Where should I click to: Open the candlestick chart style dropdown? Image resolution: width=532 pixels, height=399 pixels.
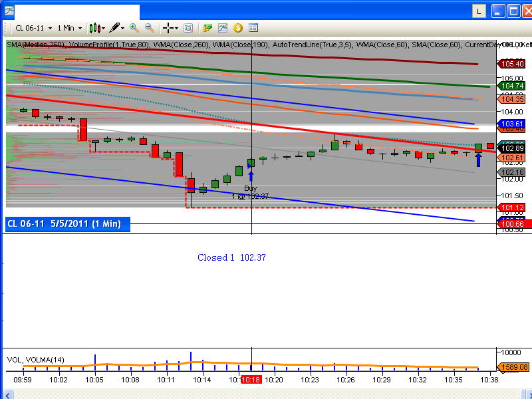point(97,28)
